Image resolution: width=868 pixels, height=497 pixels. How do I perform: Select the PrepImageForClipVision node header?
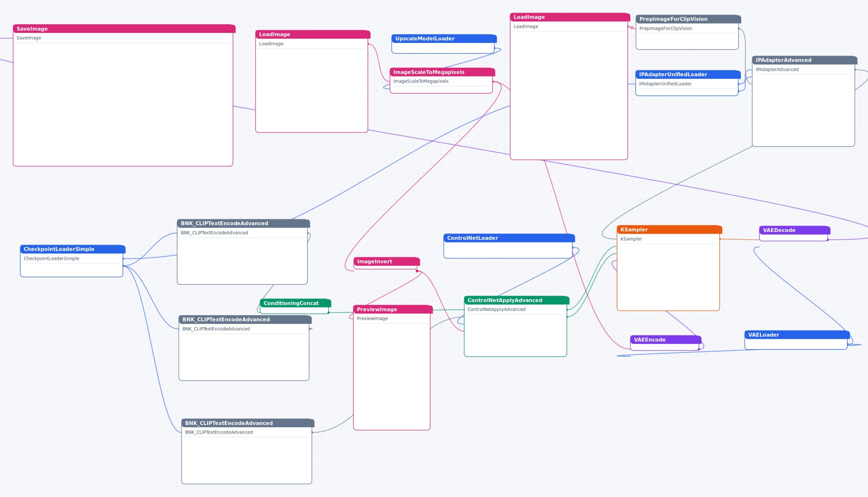click(x=688, y=19)
